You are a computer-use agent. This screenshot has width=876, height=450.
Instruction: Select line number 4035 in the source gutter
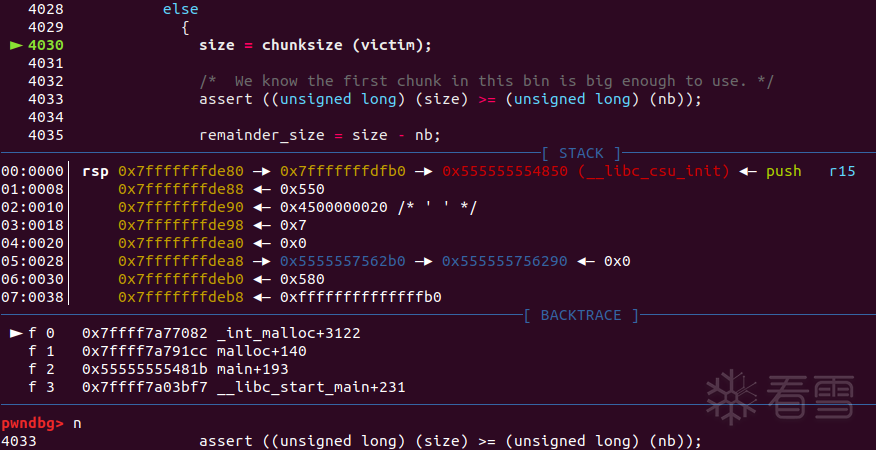click(x=46, y=135)
